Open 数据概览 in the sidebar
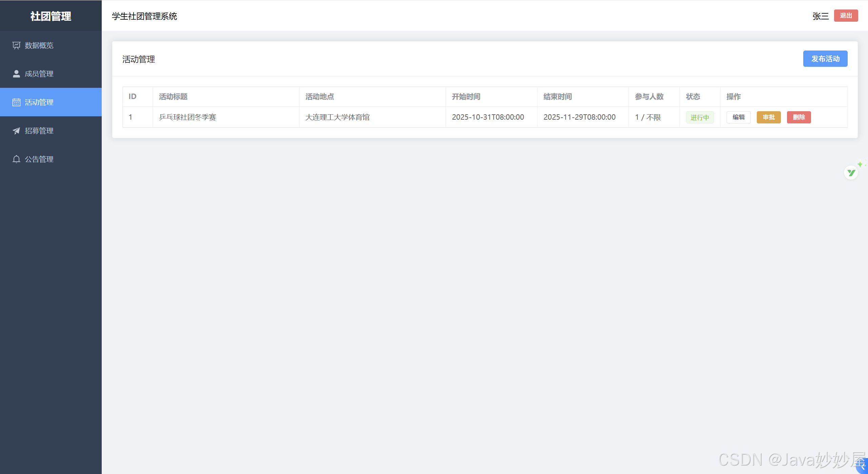 click(x=51, y=45)
